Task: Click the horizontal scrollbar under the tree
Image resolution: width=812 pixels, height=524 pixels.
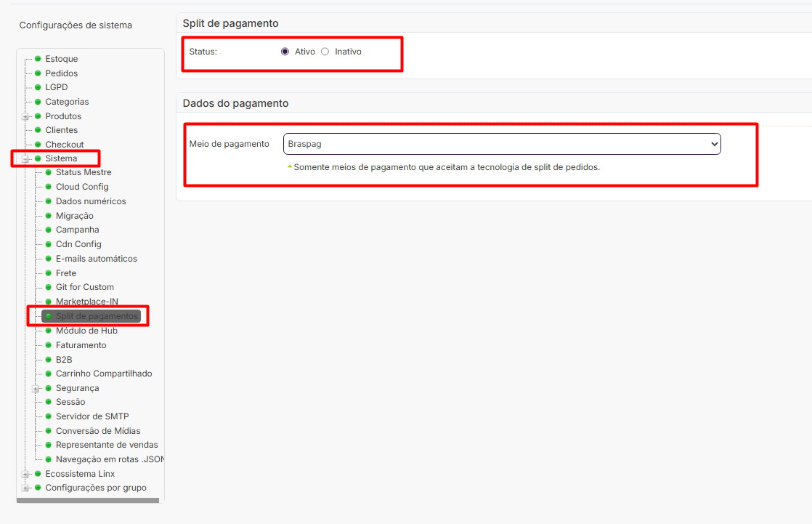Action: [x=87, y=501]
